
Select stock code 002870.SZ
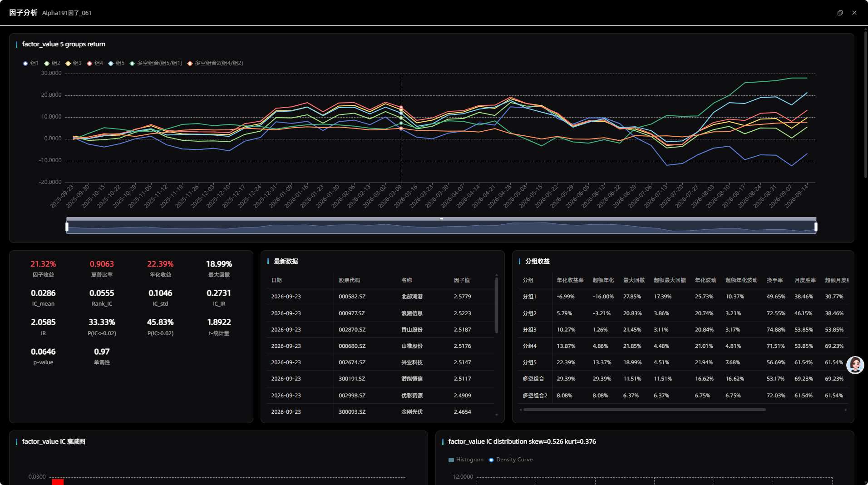click(352, 330)
